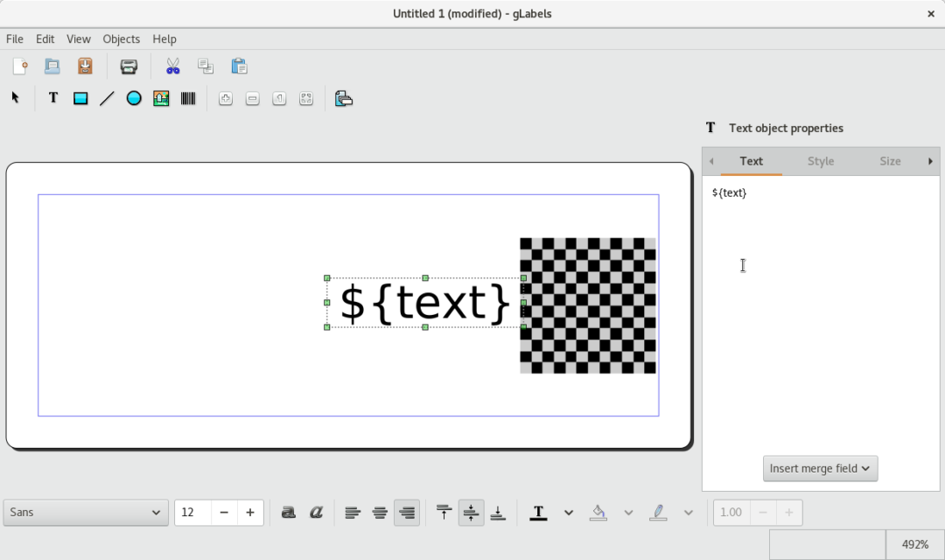Switch to the Style tab
This screenshot has width=945, height=560.
pyautogui.click(x=820, y=161)
